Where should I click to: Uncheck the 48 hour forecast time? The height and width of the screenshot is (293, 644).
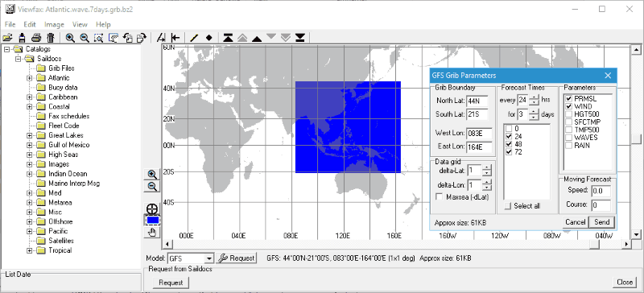510,144
